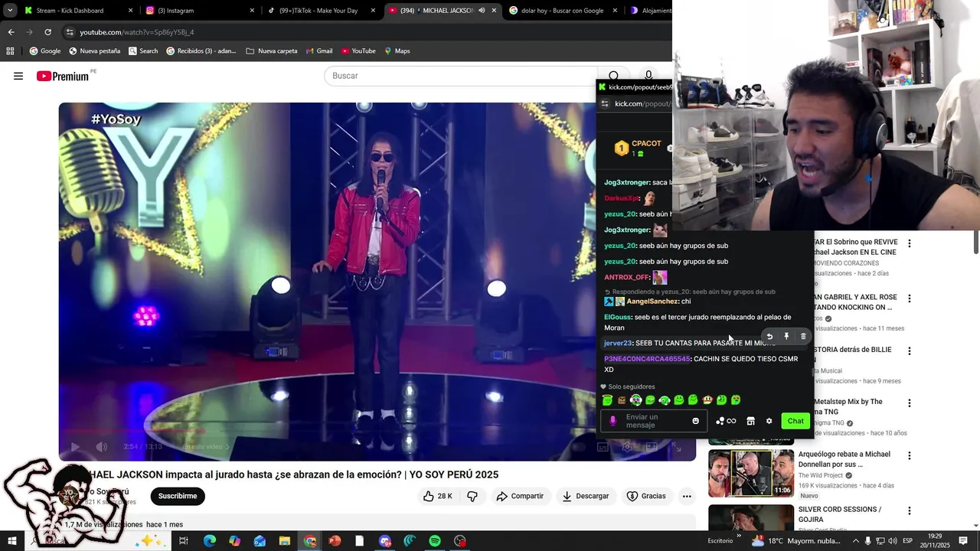Open the Windows notification center icon
This screenshot has width=980, height=551.
pos(963,541)
